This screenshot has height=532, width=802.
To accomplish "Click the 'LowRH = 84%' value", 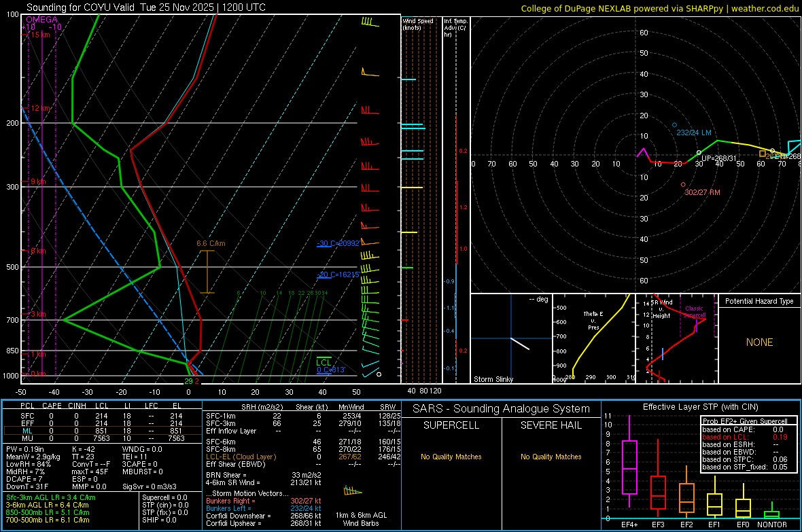I will [29, 464].
